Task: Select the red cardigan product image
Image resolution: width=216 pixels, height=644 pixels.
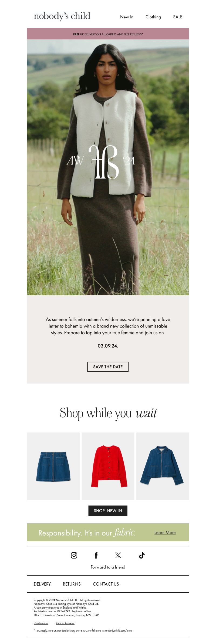Action: (108, 466)
